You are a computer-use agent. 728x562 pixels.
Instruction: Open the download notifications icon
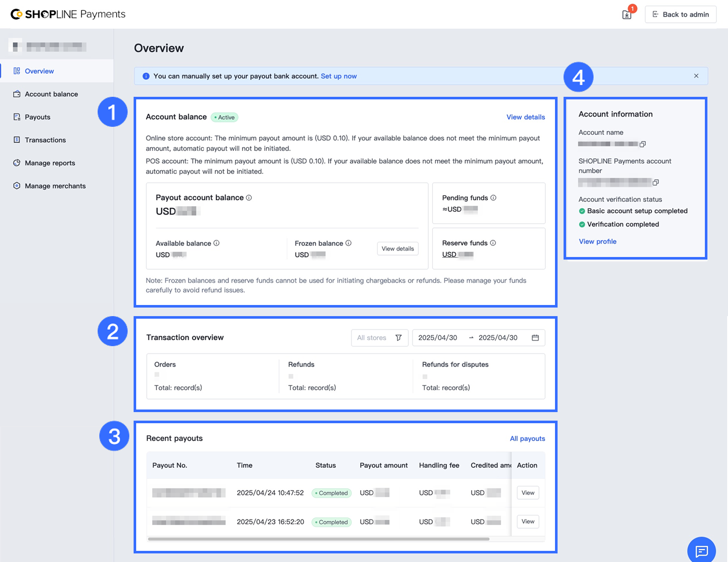click(x=627, y=15)
